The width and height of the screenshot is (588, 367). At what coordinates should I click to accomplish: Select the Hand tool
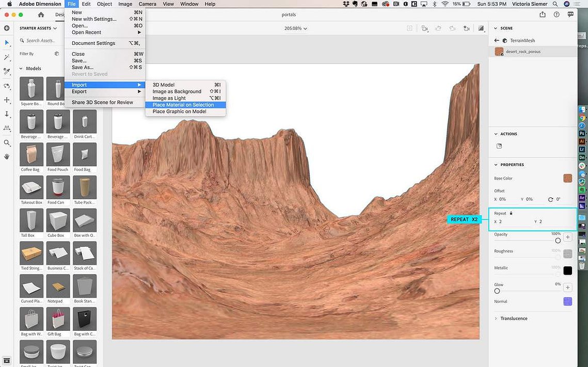pyautogui.click(x=7, y=157)
